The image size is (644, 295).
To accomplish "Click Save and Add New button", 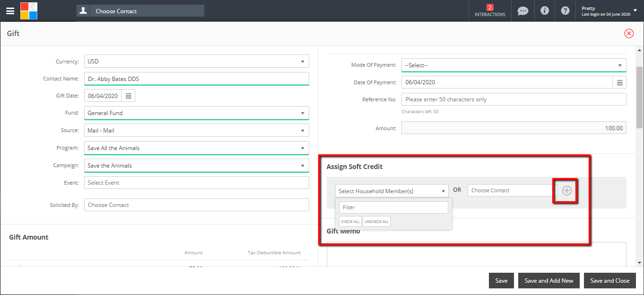I will tap(549, 280).
